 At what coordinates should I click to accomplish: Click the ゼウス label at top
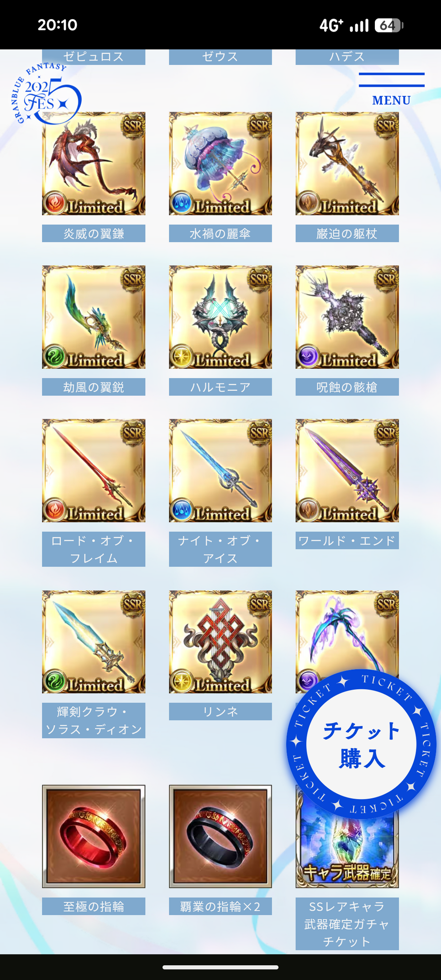(220, 57)
